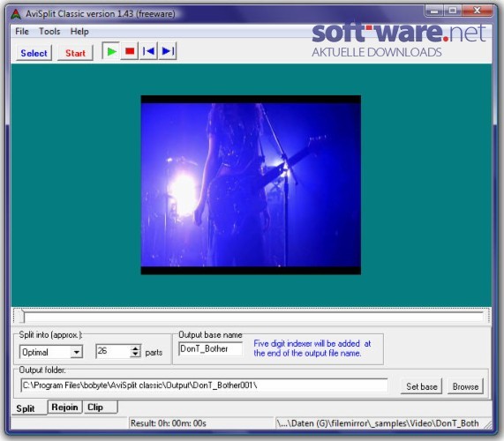The width and height of the screenshot is (504, 441).
Task: Decrease parts count with down spinner arrow
Action: point(136,355)
